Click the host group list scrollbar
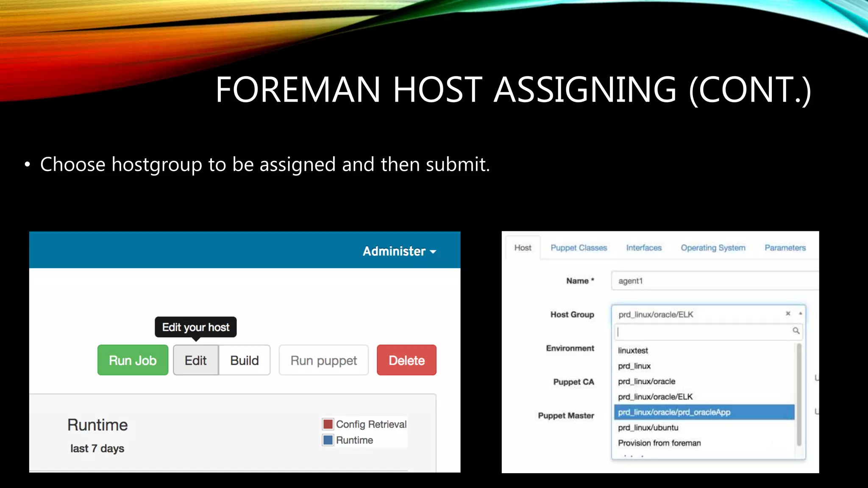Screen dimensions: 868x488 coord(799,395)
